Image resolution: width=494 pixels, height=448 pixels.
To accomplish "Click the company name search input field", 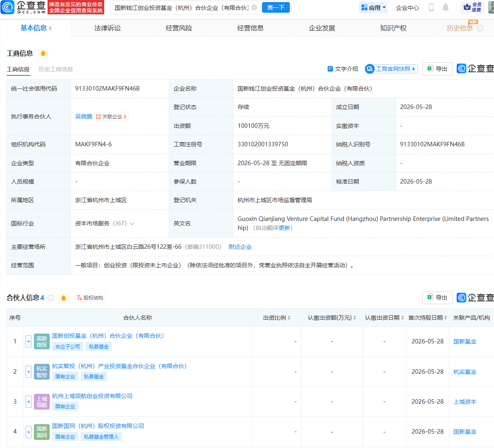I will coord(182,7).
